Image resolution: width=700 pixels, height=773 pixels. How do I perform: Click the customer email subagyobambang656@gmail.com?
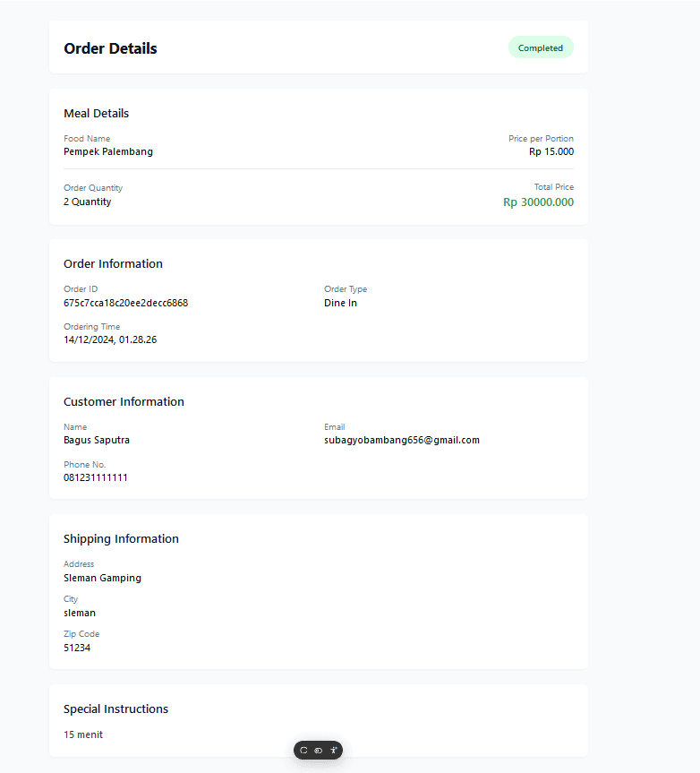coord(401,440)
